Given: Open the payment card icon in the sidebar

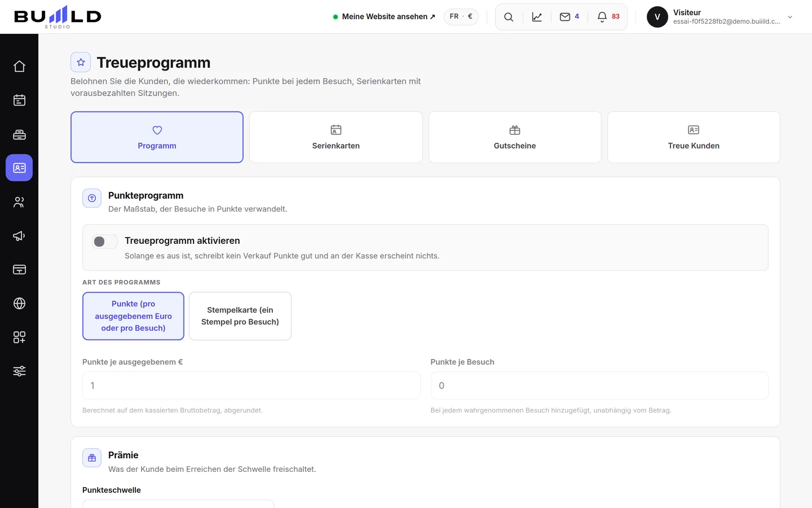Looking at the screenshot, I should [x=19, y=270].
